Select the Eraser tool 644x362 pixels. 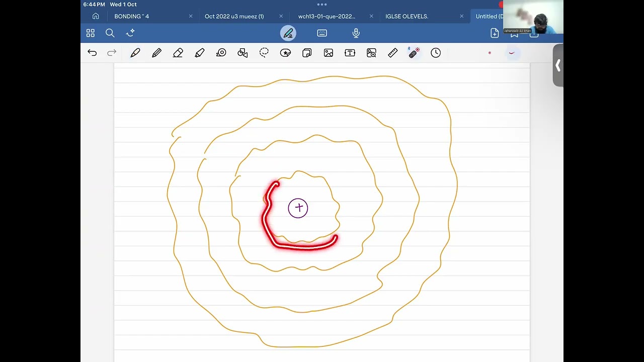[x=178, y=53]
